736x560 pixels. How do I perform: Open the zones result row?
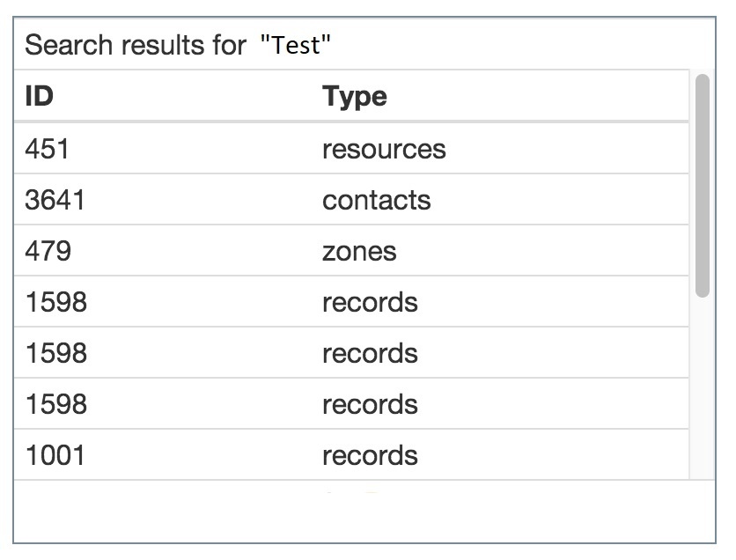click(359, 251)
